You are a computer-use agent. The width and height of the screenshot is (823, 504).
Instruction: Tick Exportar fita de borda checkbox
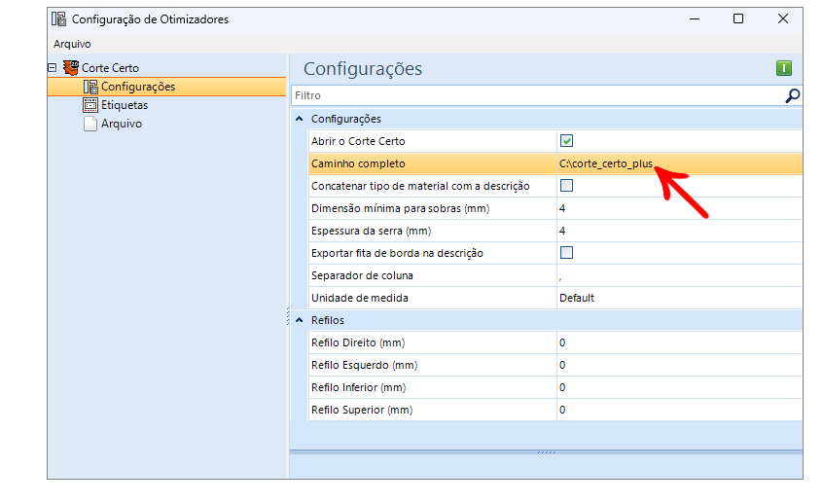[566, 253]
